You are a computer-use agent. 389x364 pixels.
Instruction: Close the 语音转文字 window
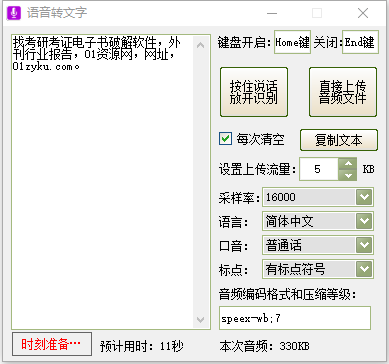(363, 13)
